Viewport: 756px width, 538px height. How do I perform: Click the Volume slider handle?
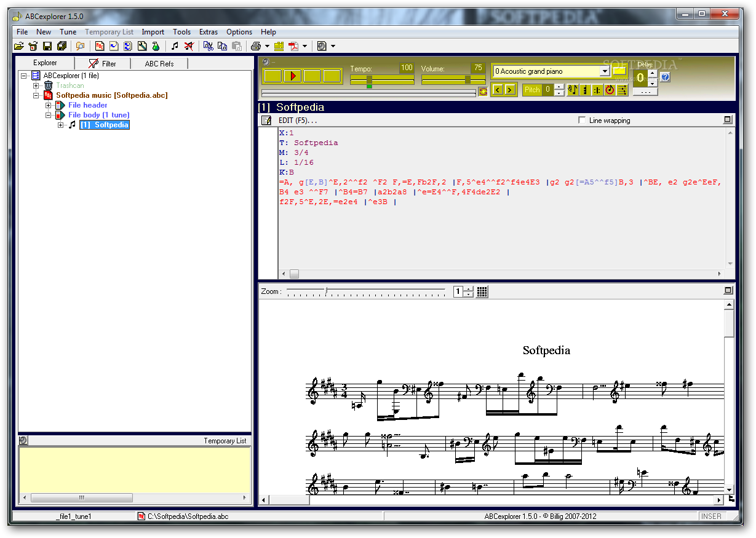[468, 80]
